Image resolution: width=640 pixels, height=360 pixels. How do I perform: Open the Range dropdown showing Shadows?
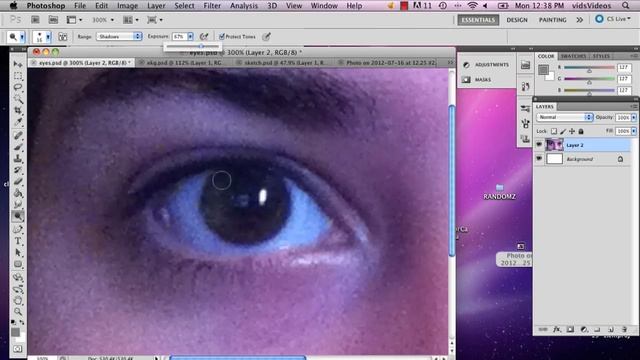pos(119,37)
